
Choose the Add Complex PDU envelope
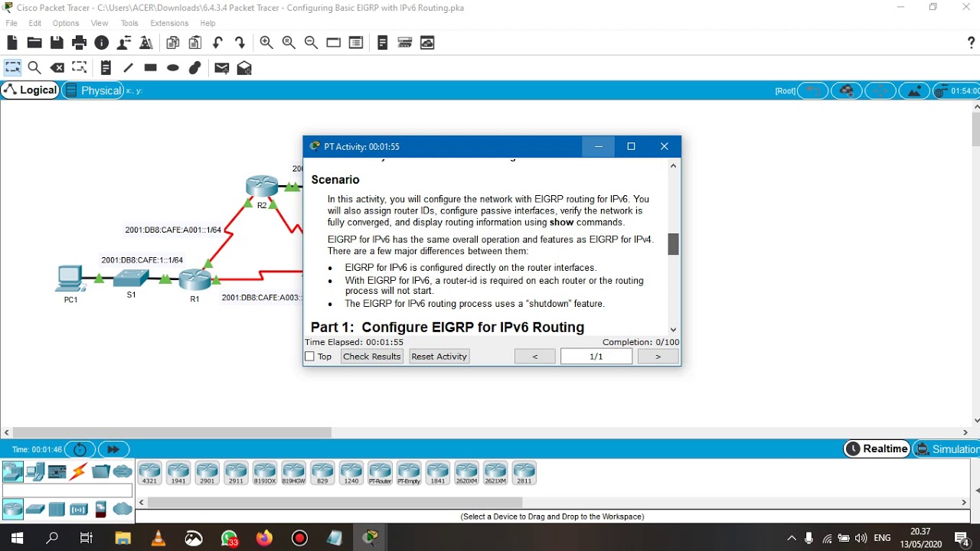pyautogui.click(x=244, y=68)
